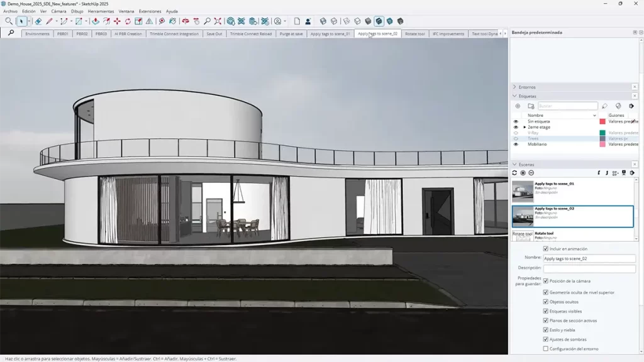Open the Cámara menu
The image size is (644, 362).
click(x=58, y=11)
